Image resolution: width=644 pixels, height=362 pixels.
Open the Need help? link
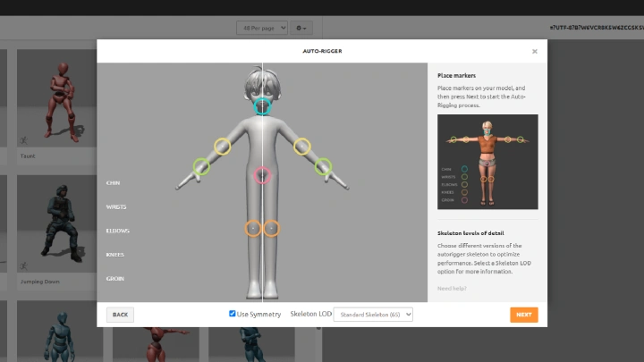pyautogui.click(x=452, y=288)
